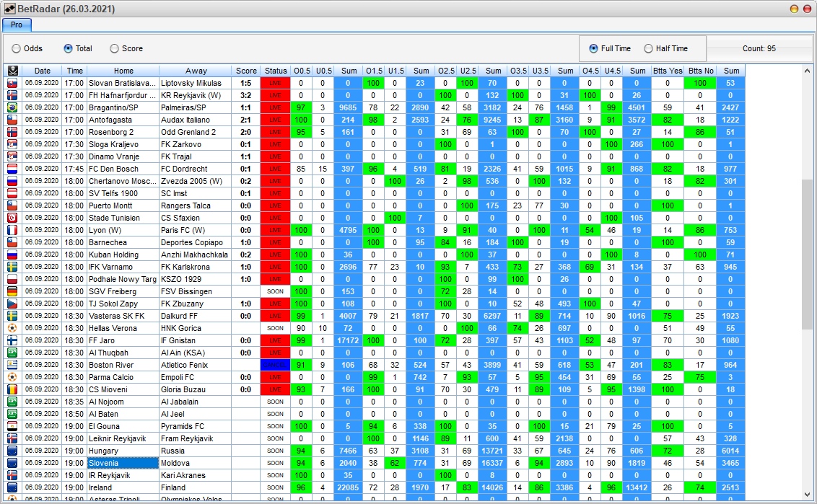Screen dimensions: 817x504
Task: Click Romania flag in CS Mioveni row
Action: pos(12,389)
